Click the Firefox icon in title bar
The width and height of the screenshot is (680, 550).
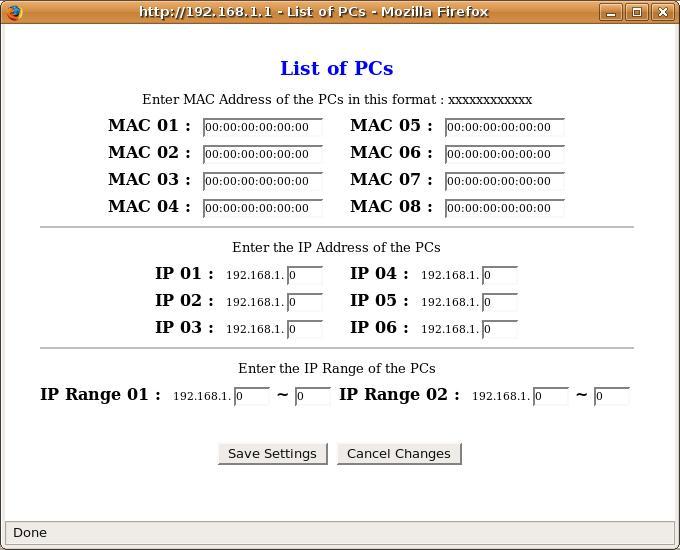[14, 12]
